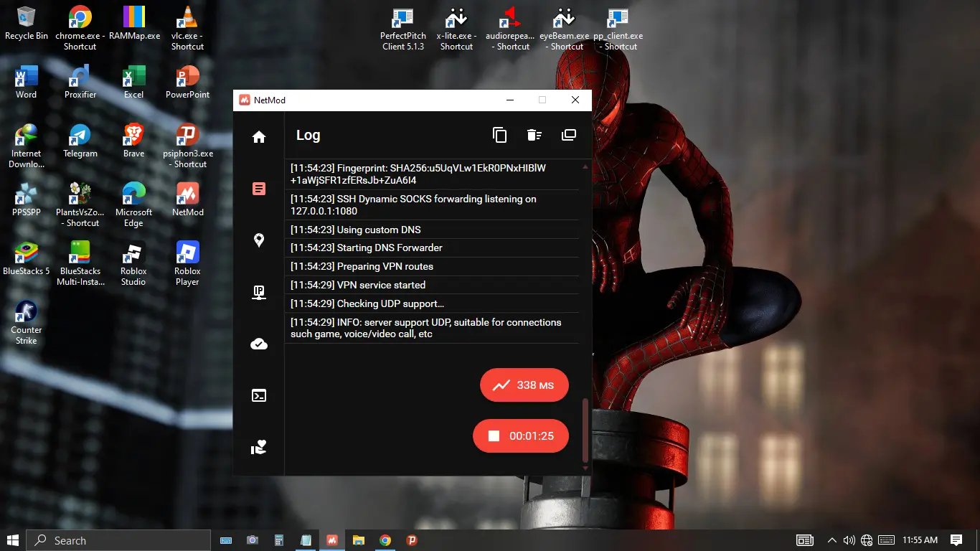Select the BlueStacks Multi-Instance desktop icon
This screenshot has height=551, width=980.
[80, 264]
